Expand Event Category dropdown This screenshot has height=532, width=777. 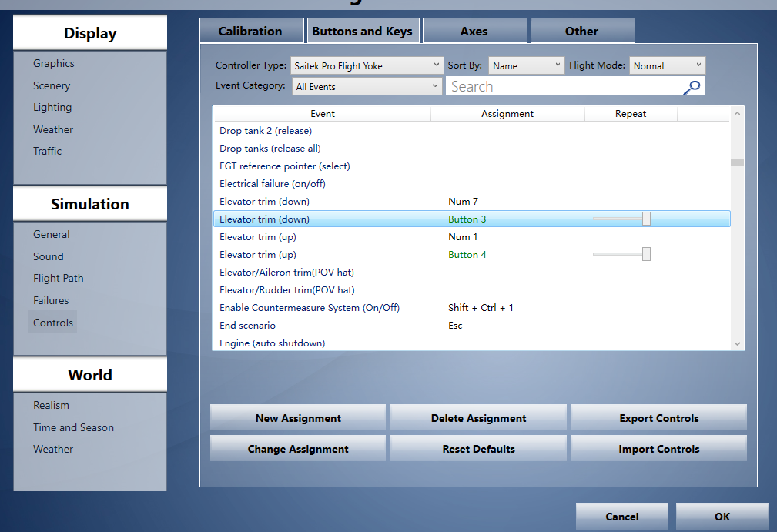click(x=367, y=87)
